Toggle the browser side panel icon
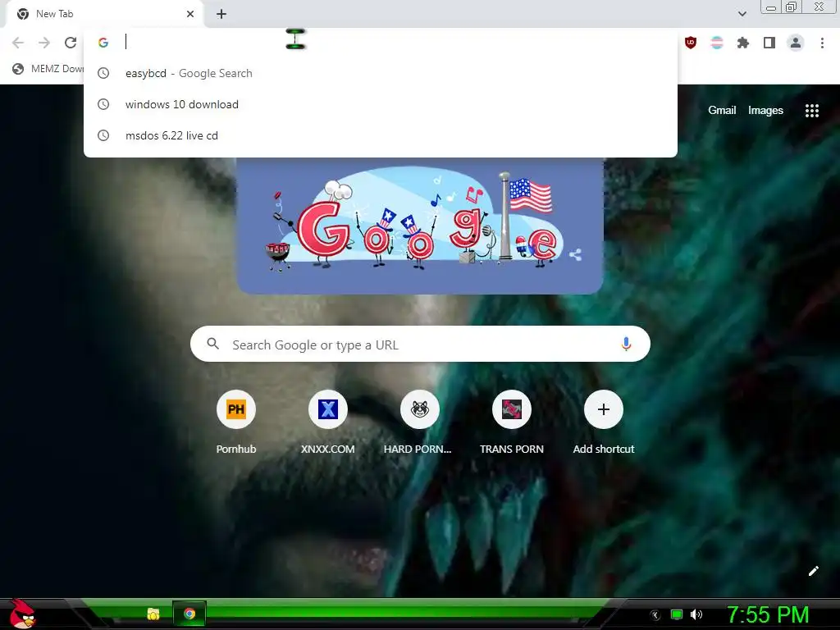840x630 pixels. pyautogui.click(x=769, y=43)
